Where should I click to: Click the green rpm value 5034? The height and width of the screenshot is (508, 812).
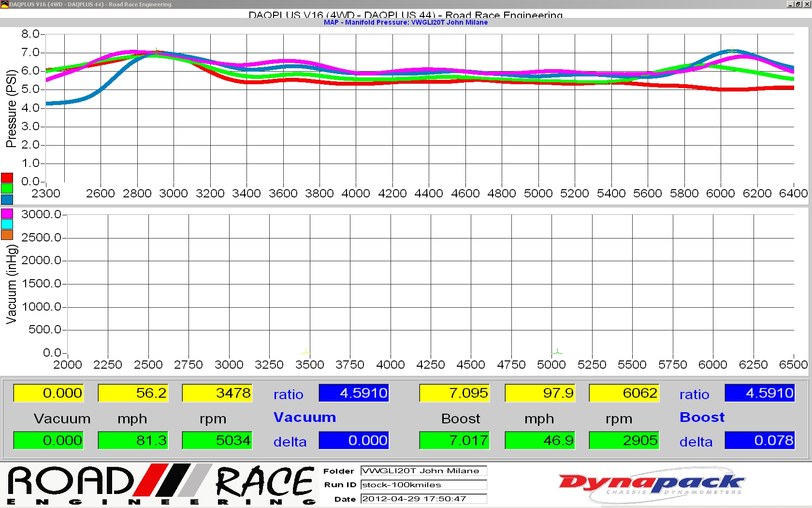217,440
